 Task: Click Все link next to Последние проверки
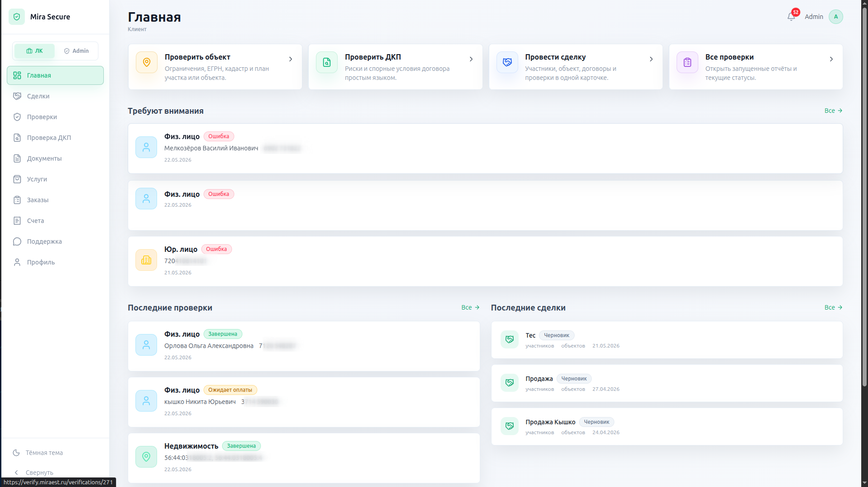point(470,307)
